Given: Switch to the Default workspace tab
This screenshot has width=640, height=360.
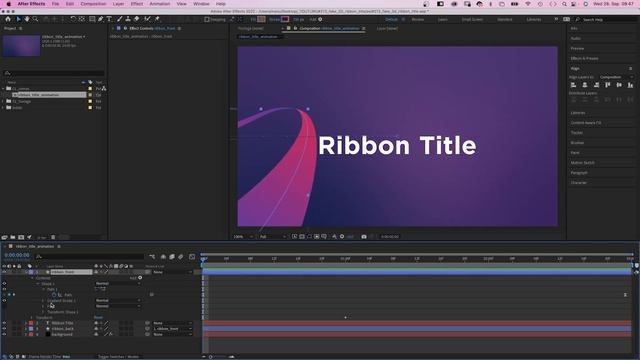Looking at the screenshot, I should tap(391, 19).
